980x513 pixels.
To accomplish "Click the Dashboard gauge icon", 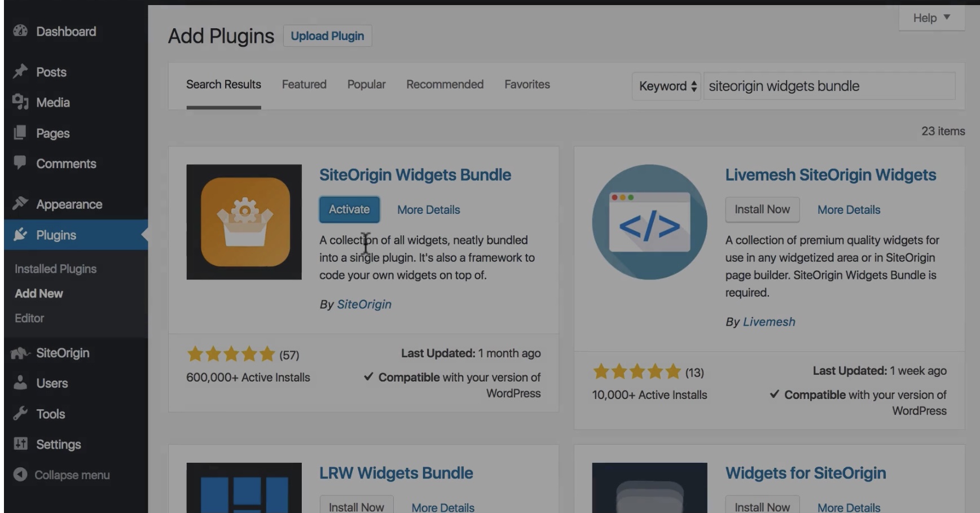I will pos(20,31).
